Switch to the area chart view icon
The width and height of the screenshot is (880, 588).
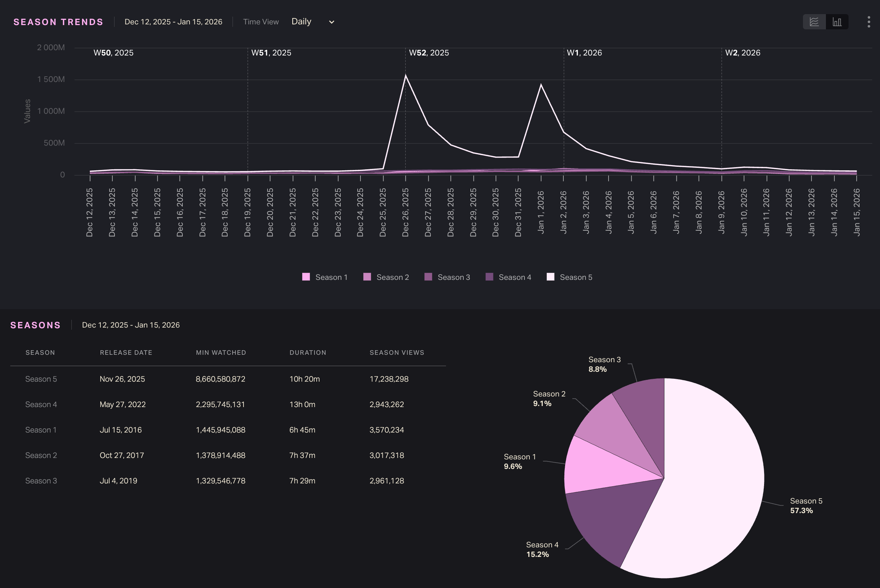click(x=814, y=22)
